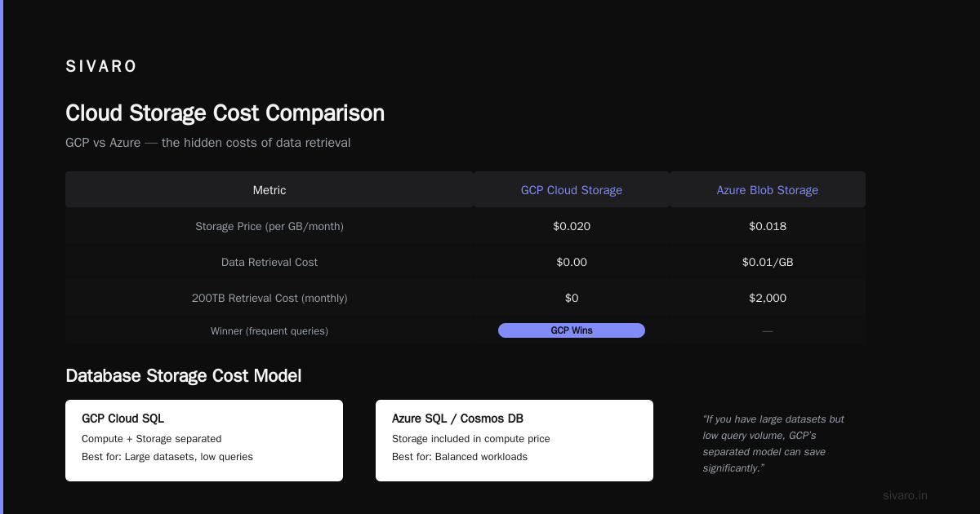Select the Metric column header
Screen dimensions: 980x514
click(x=269, y=189)
